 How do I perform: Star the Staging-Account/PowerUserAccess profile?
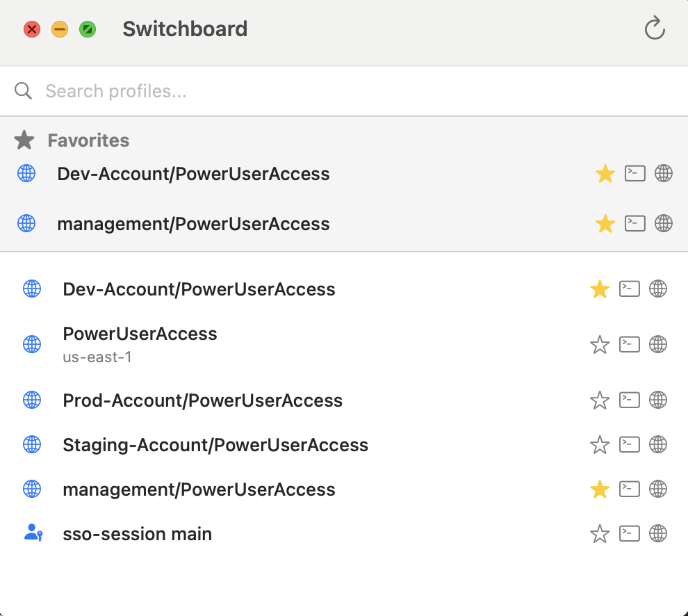click(600, 444)
